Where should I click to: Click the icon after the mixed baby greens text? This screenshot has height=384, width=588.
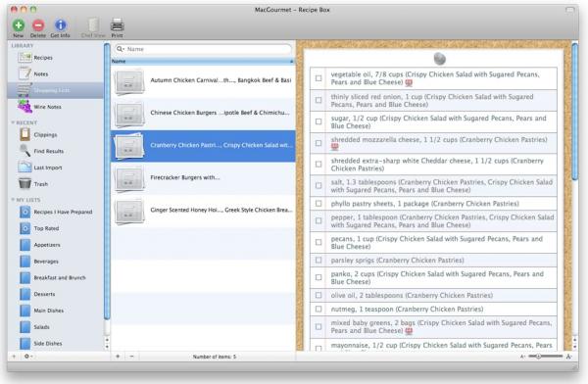409,331
